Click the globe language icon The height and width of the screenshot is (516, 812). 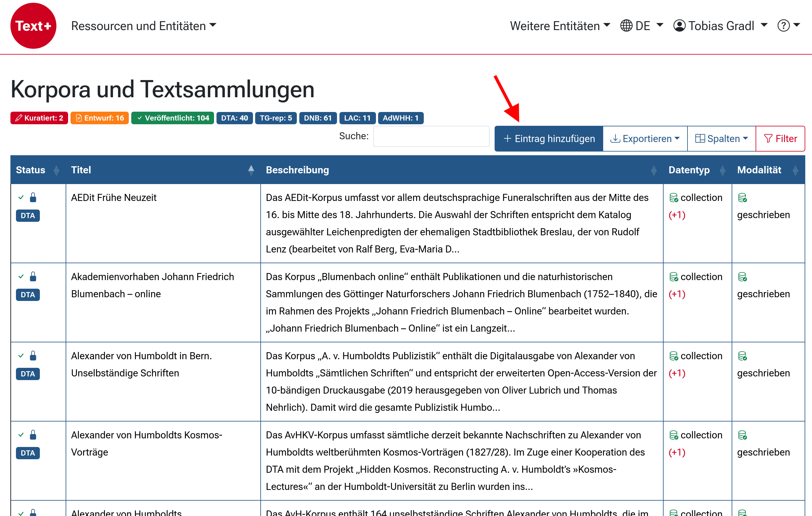tap(626, 26)
